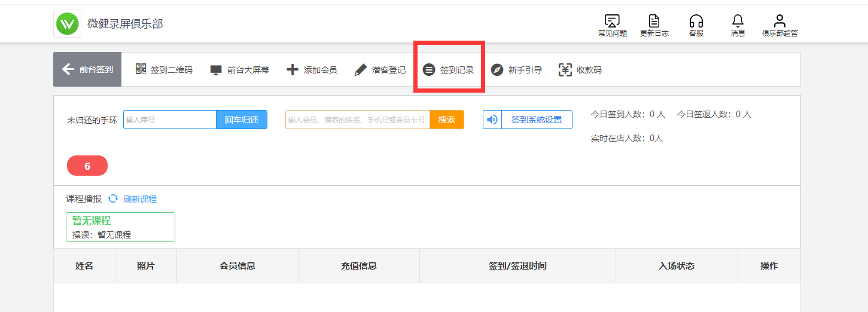This screenshot has width=868, height=312.
Task: Open 俱乐部超管 user profile icon
Action: [x=779, y=22]
